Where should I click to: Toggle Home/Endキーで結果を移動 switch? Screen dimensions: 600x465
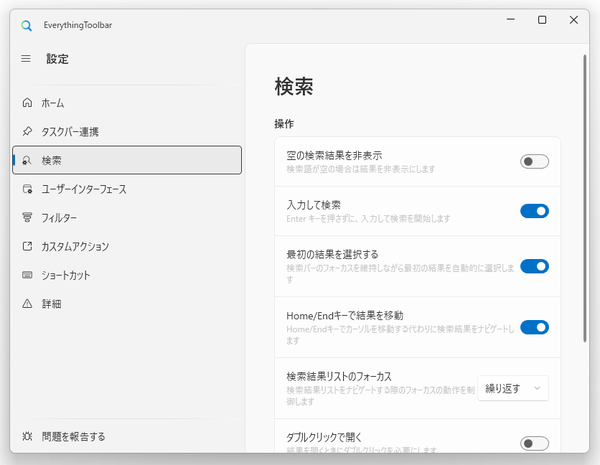pos(534,327)
